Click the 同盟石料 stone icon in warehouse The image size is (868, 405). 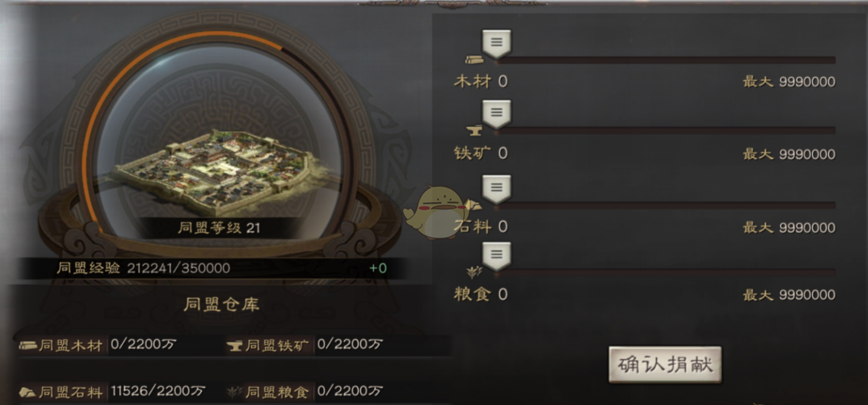click(x=28, y=392)
